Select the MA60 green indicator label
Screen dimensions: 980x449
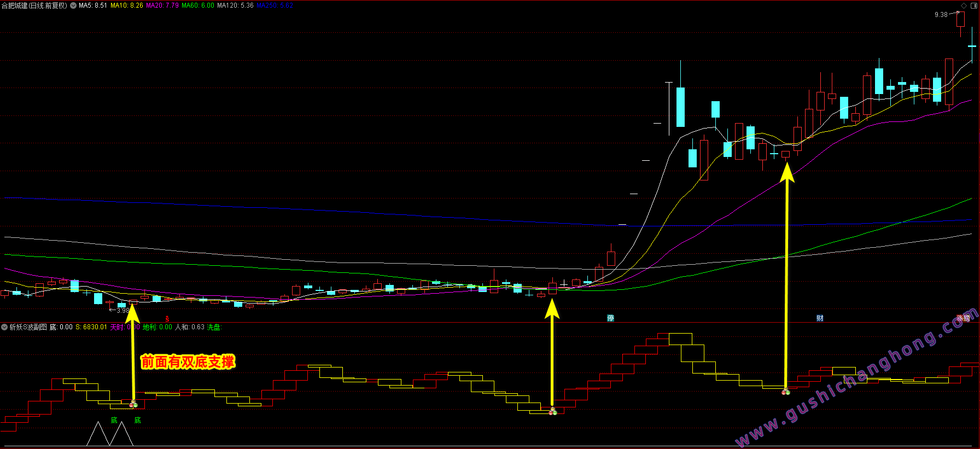pyautogui.click(x=197, y=5)
